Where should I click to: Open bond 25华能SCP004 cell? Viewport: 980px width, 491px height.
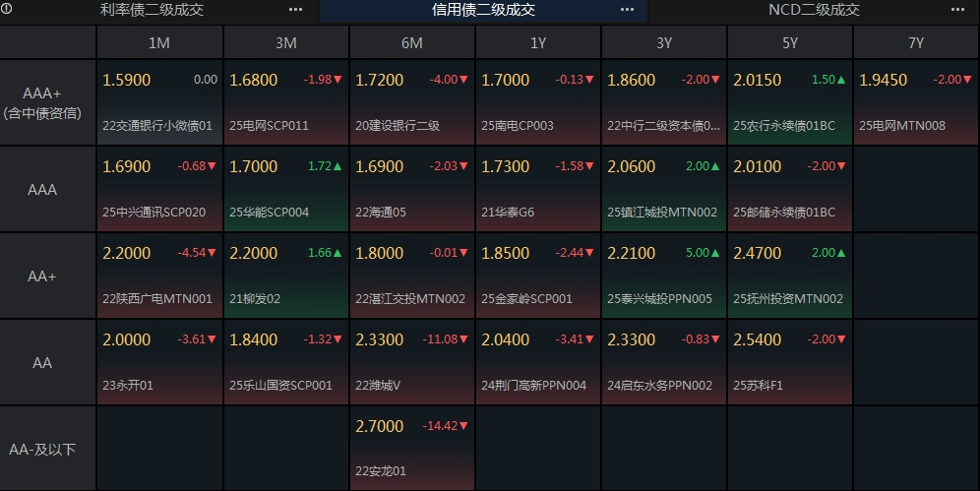[285, 189]
